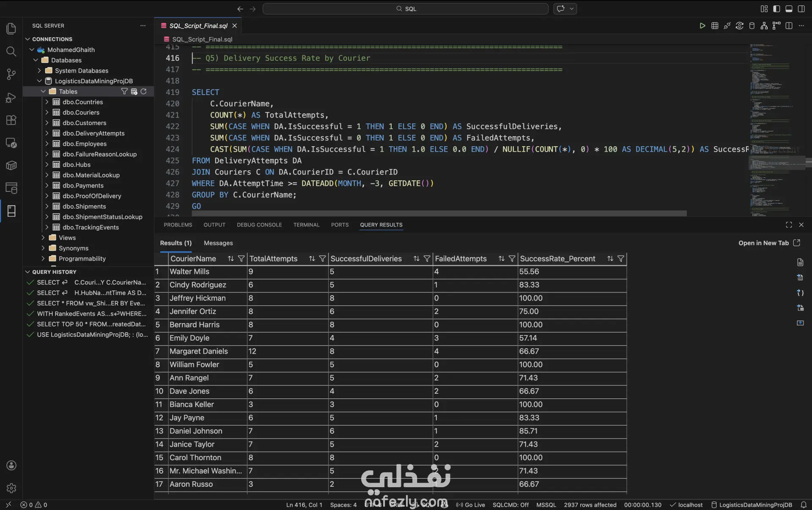Run the query with green play icon
This screenshot has width=812, height=510.
[702, 26]
